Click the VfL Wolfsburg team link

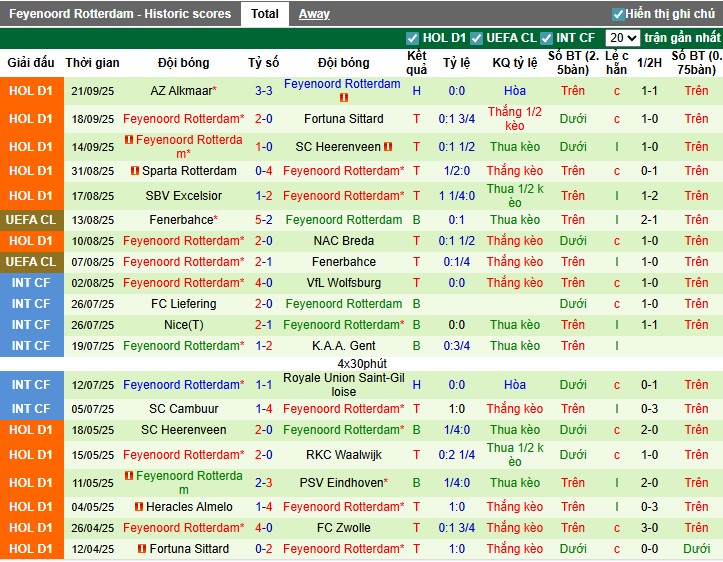click(x=344, y=283)
